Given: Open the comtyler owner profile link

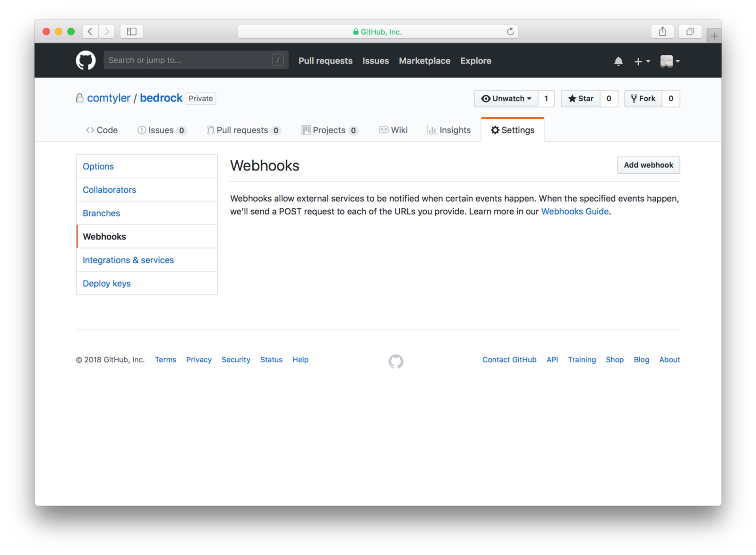Looking at the screenshot, I should (109, 98).
